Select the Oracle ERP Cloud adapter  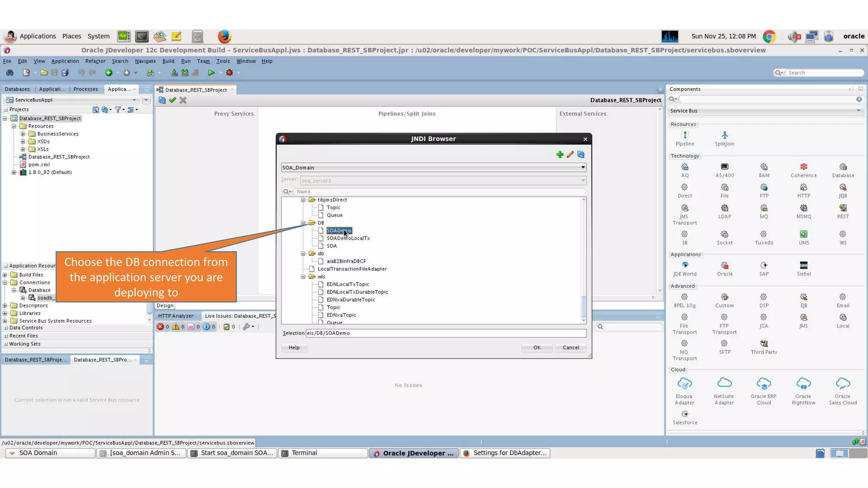click(764, 391)
